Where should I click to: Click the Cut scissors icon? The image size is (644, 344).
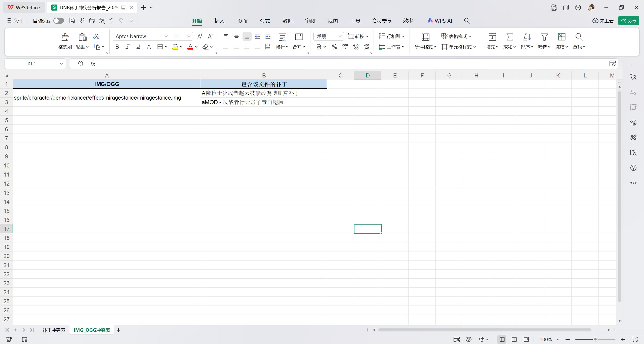coord(96,36)
